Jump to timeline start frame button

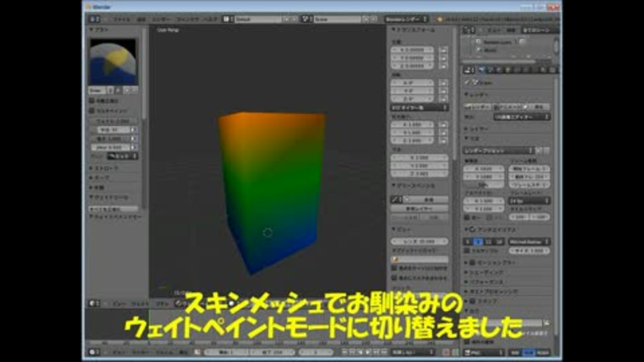tap(345, 352)
